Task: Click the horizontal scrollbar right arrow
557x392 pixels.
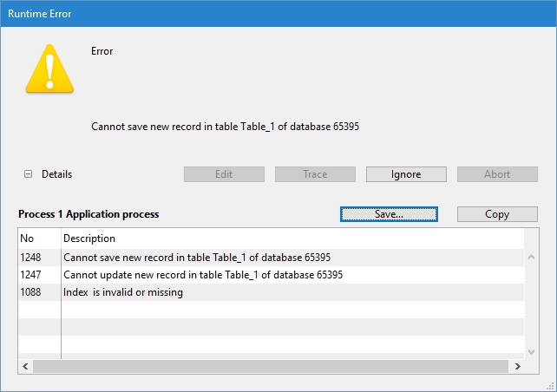Action: (517, 367)
